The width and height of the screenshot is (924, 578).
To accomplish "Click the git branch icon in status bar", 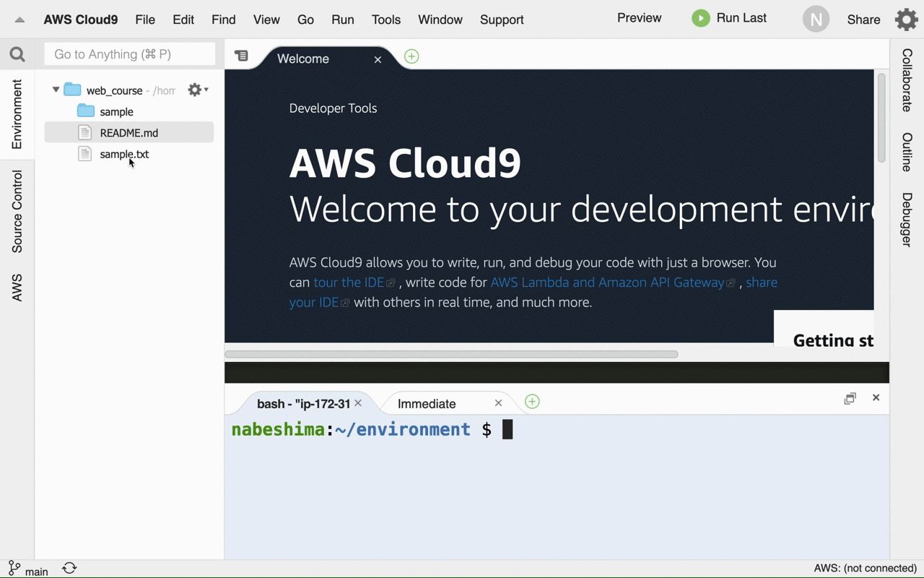I will coord(14,568).
